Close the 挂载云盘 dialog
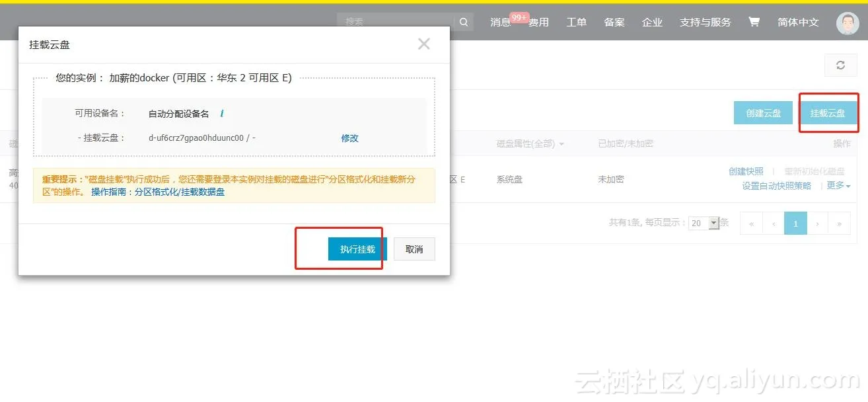 pyautogui.click(x=423, y=44)
